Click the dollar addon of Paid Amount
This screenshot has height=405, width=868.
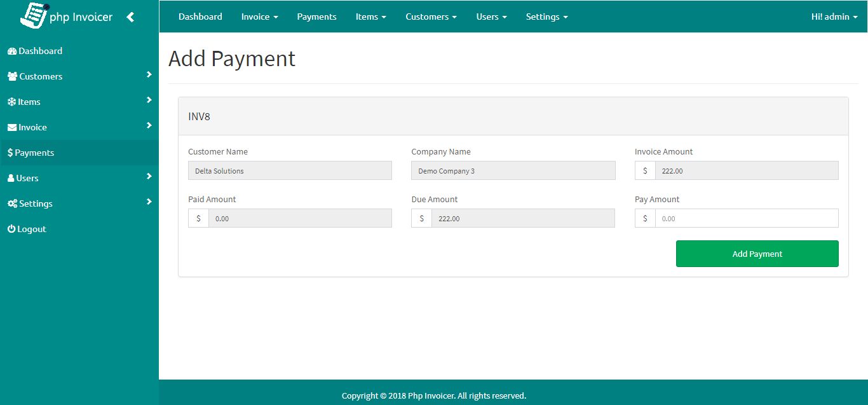coord(198,218)
